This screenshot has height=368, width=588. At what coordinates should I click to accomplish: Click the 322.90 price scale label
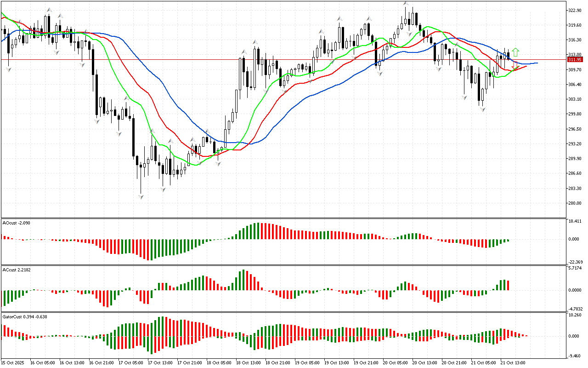(575, 10)
